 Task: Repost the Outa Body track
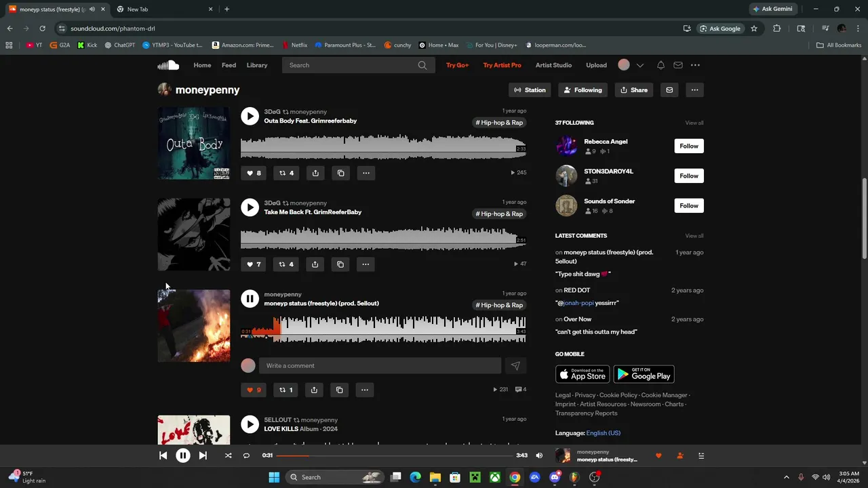(287, 173)
